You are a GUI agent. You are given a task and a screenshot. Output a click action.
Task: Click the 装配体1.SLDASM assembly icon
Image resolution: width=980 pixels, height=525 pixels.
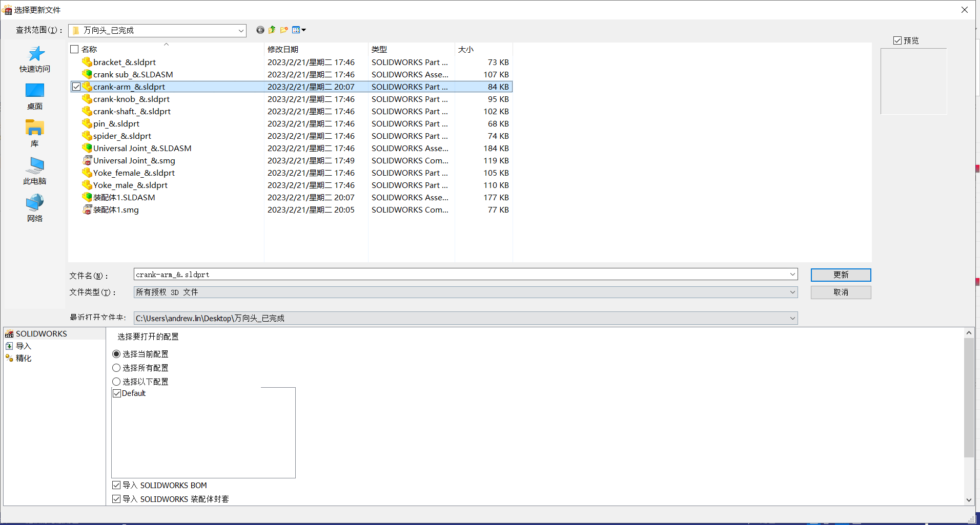87,197
